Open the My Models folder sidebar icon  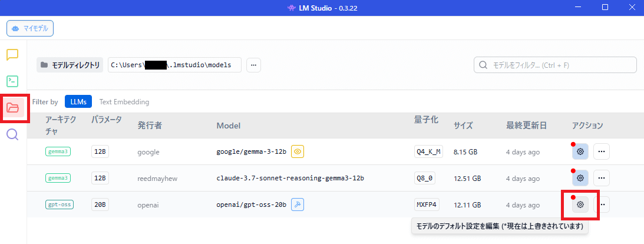[x=13, y=108]
